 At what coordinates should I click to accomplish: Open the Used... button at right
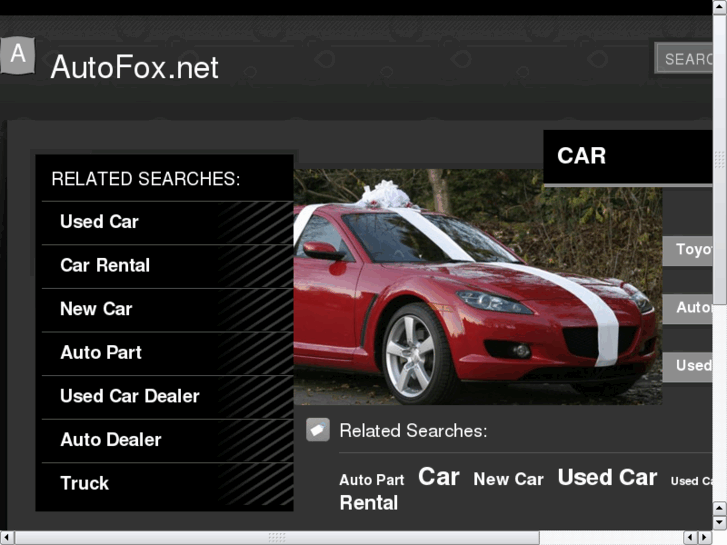click(x=688, y=366)
